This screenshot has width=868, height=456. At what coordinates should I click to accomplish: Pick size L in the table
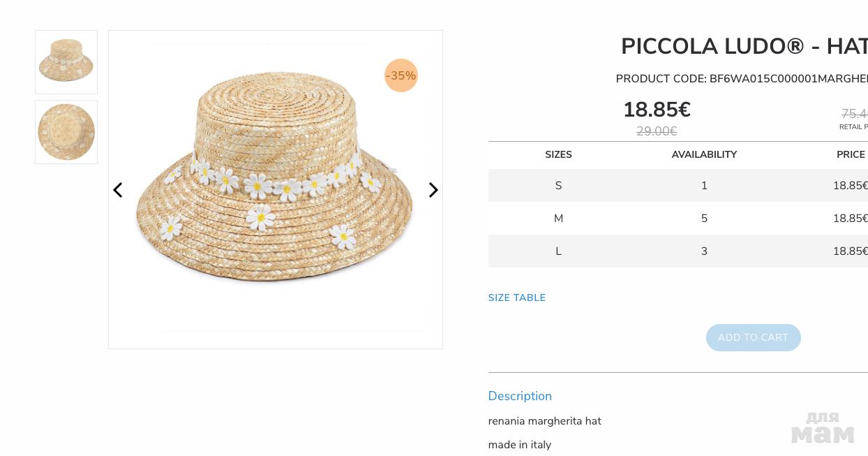pyautogui.click(x=558, y=251)
